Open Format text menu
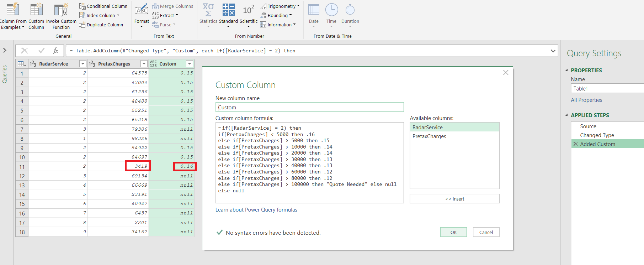Image resolution: width=644 pixels, height=265 pixels. [x=142, y=16]
